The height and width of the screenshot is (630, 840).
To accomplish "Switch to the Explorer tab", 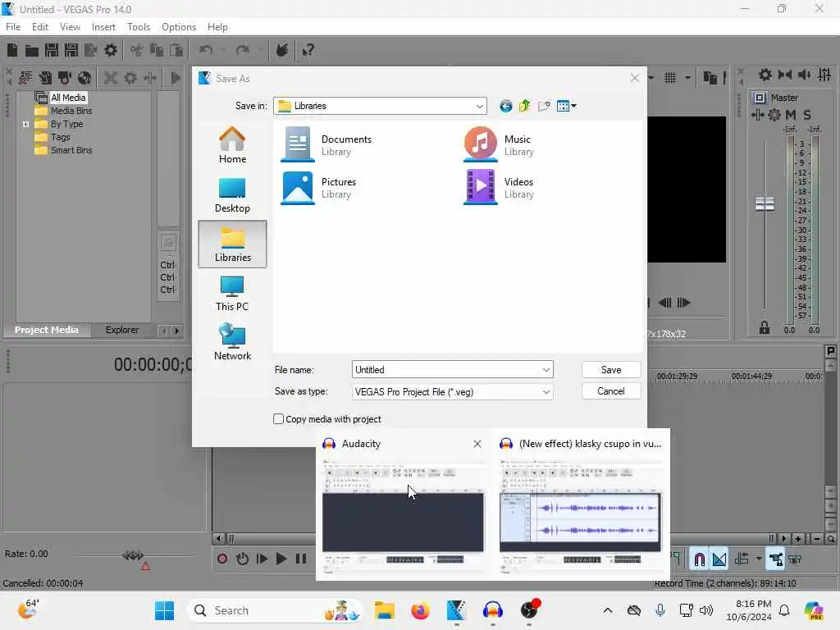I will [x=122, y=330].
